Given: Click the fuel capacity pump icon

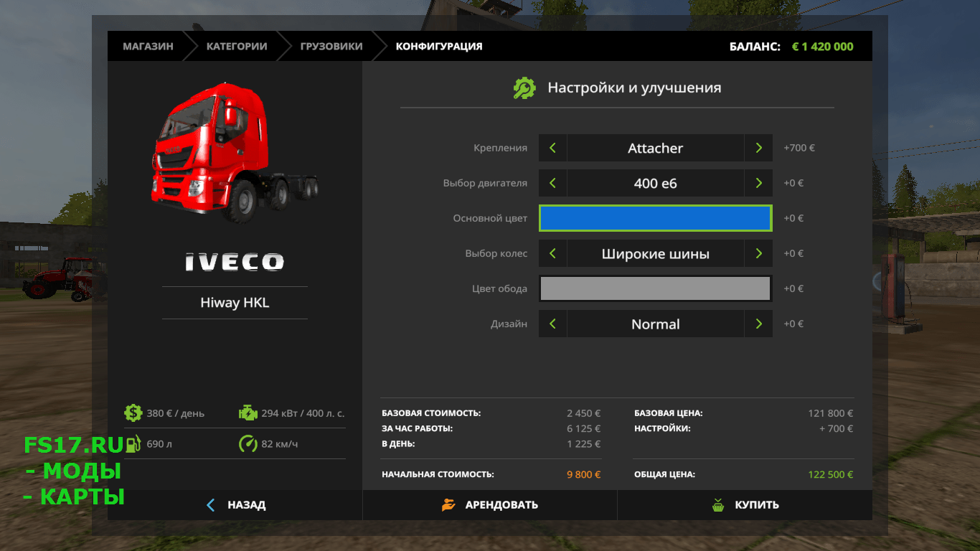Looking at the screenshot, I should pyautogui.click(x=133, y=443).
